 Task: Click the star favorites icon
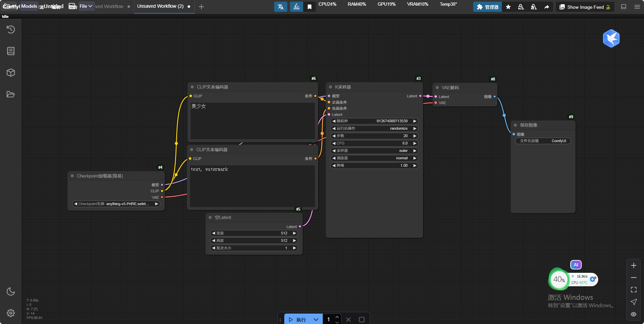point(508,7)
